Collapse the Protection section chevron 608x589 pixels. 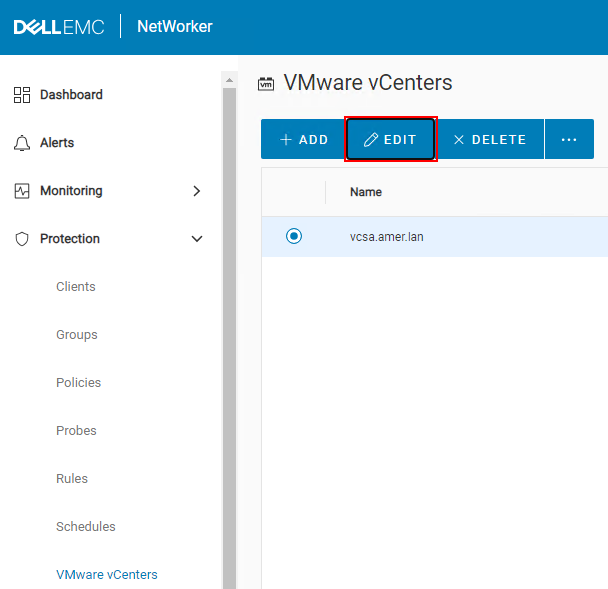coord(197,239)
